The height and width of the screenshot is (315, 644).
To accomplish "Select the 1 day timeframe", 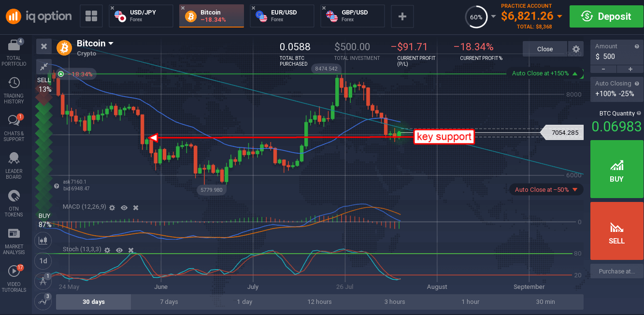I will point(244,302).
